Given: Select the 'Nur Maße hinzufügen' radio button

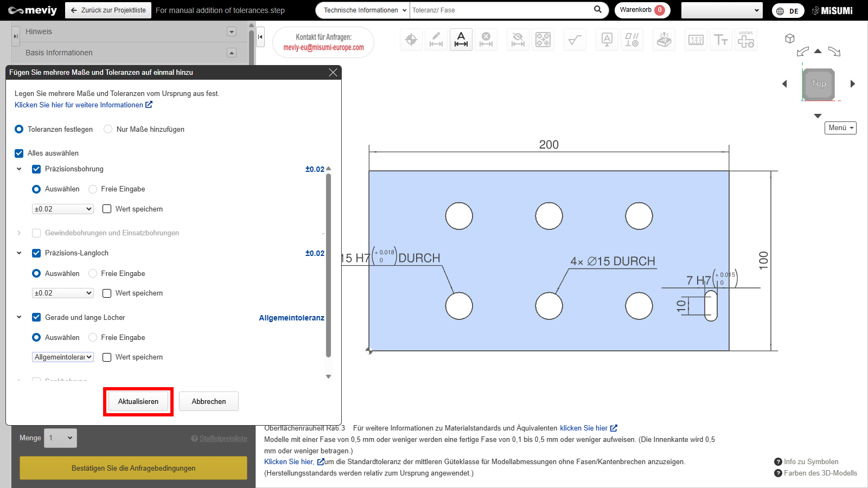Looking at the screenshot, I should (108, 129).
